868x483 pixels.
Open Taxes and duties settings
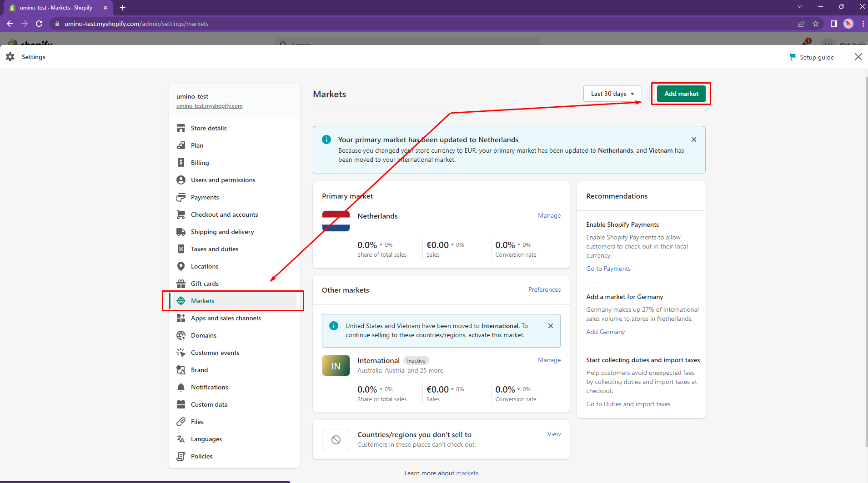point(214,249)
